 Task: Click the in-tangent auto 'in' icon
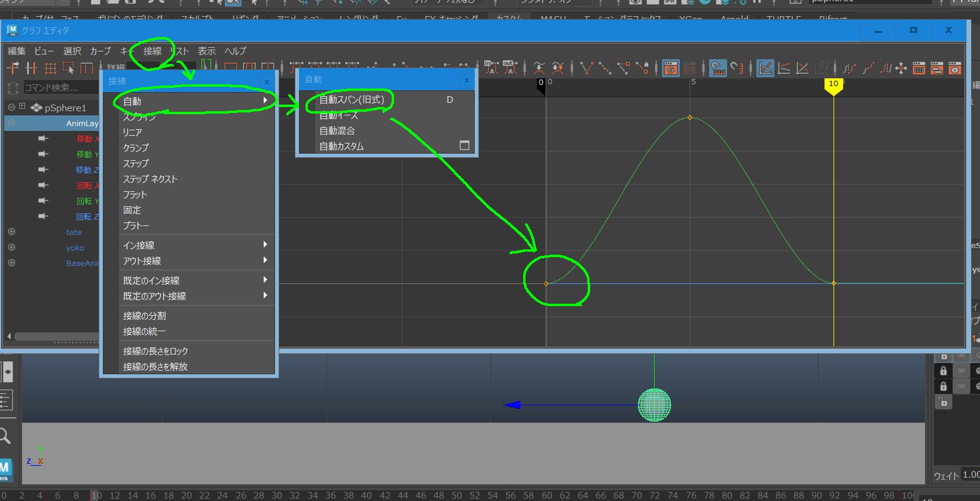491,68
